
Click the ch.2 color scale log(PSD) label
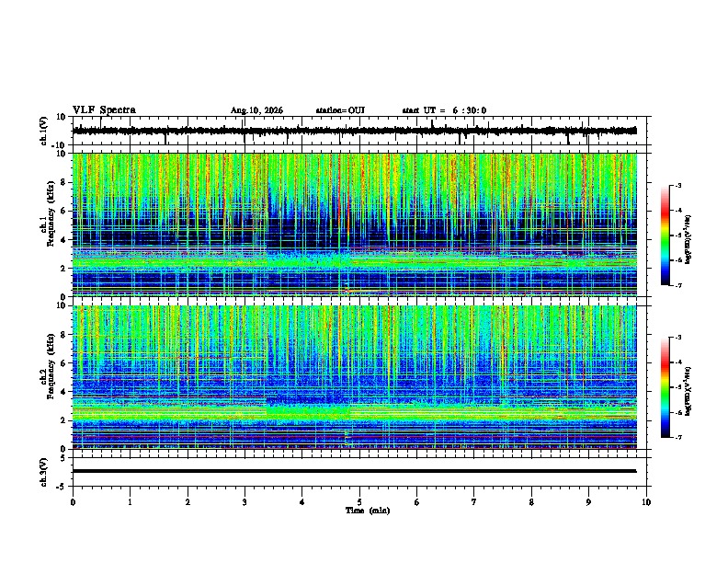click(688, 391)
